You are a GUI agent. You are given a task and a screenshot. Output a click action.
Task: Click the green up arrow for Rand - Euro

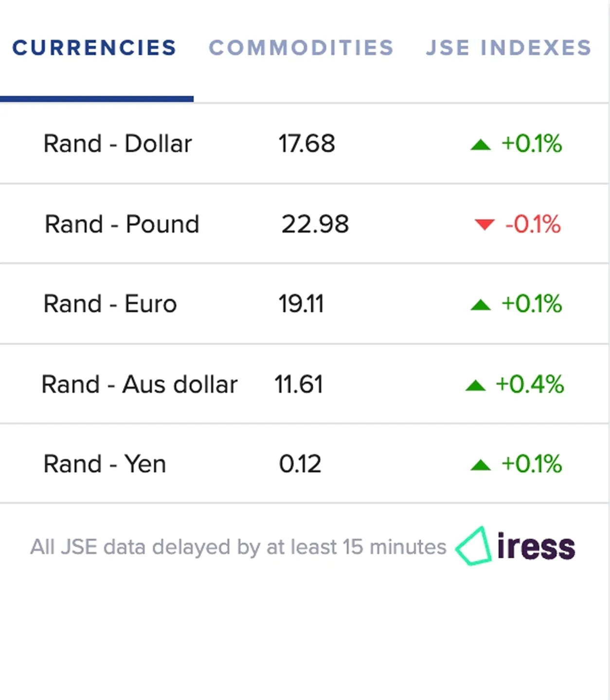coord(481,305)
